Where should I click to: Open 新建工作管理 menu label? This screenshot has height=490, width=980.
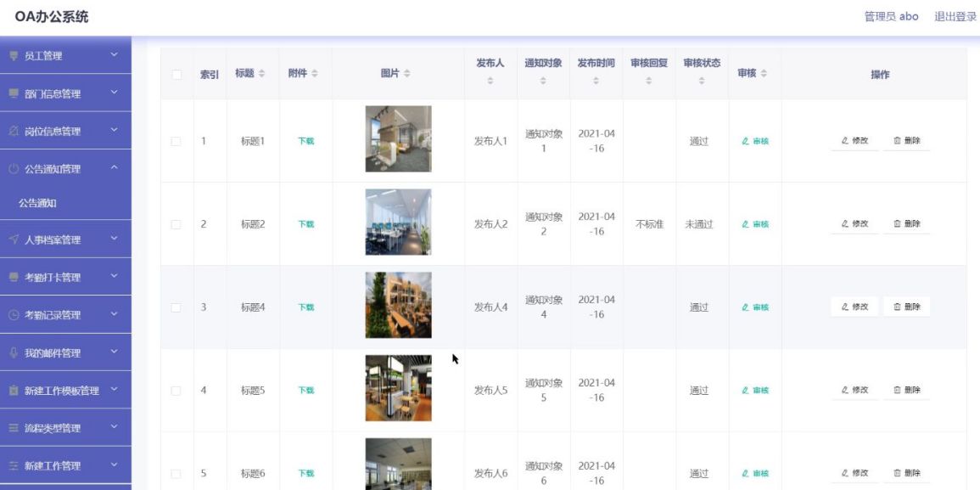click(x=53, y=466)
